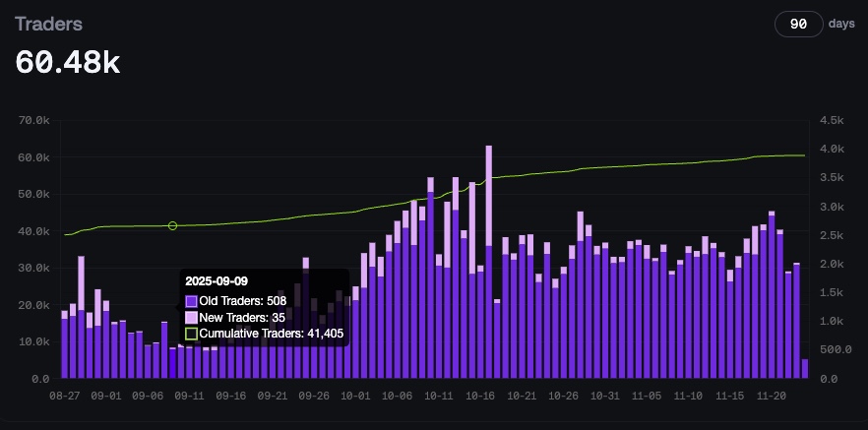Select the tallest bar in the chart
This screenshot has width=868, height=430.
tap(488, 266)
